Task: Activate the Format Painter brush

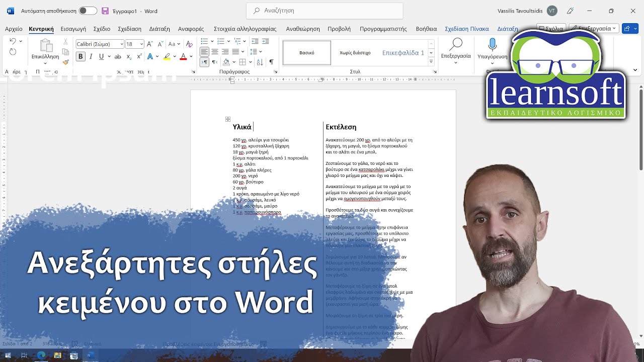Action: (65, 62)
